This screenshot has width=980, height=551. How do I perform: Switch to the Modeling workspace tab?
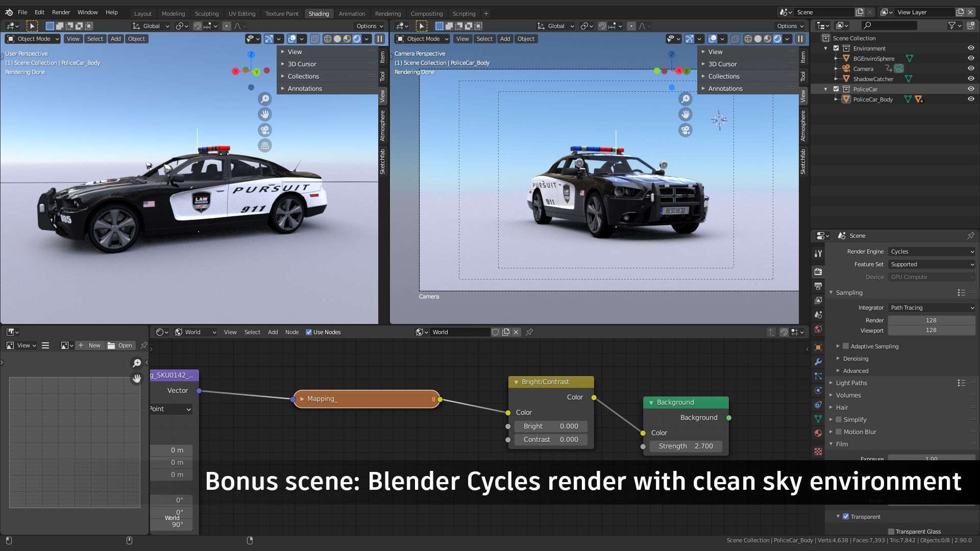pos(173,13)
